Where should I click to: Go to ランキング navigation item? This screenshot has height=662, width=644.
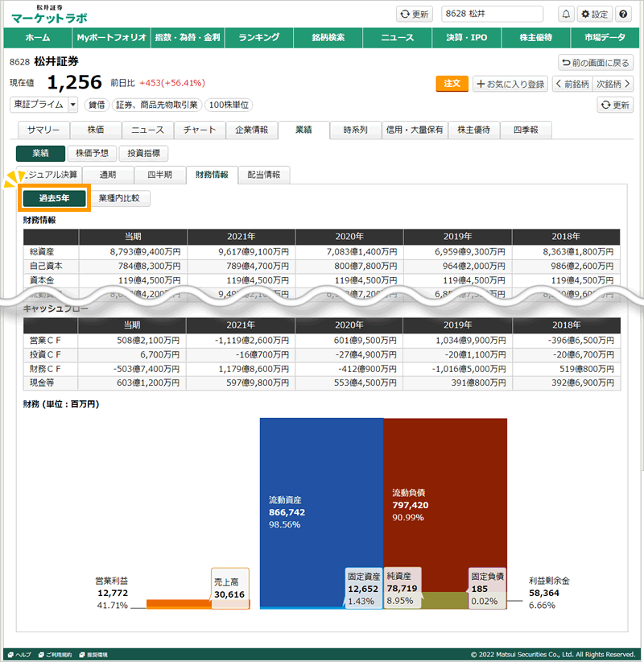(259, 38)
